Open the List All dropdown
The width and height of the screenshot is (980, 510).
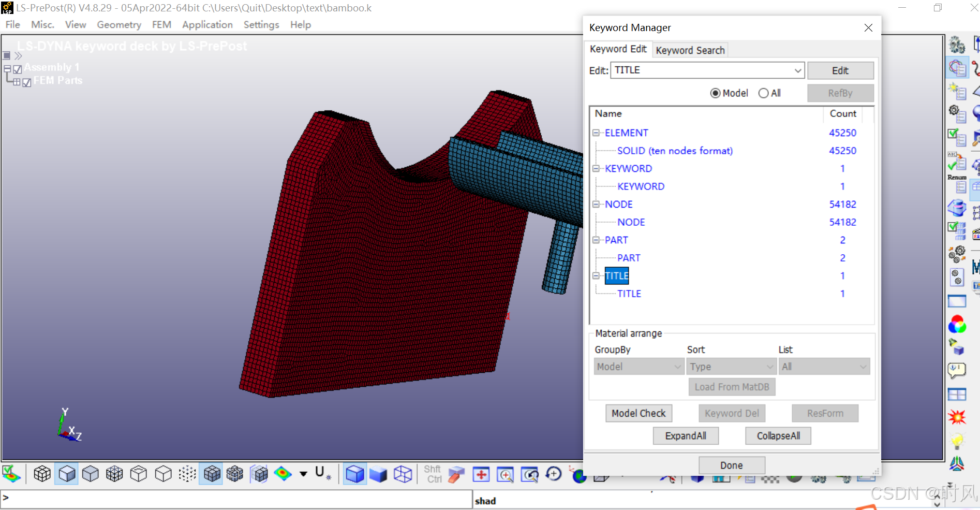824,367
